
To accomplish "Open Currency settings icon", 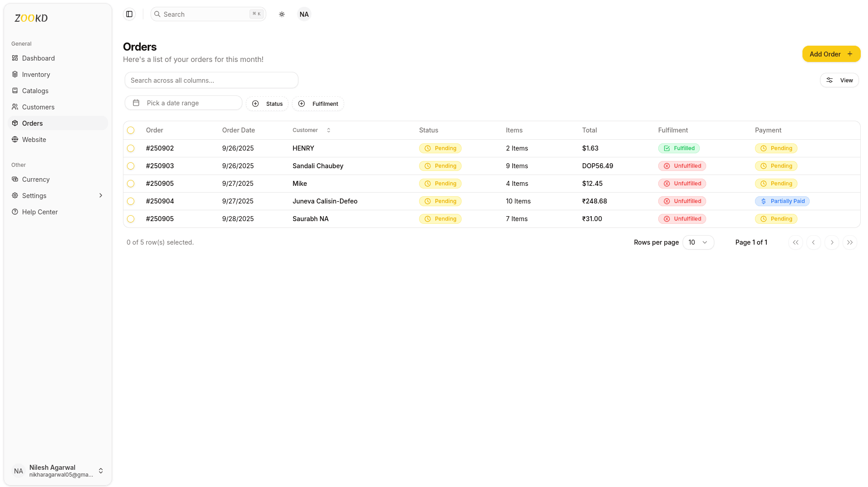I will (x=15, y=179).
